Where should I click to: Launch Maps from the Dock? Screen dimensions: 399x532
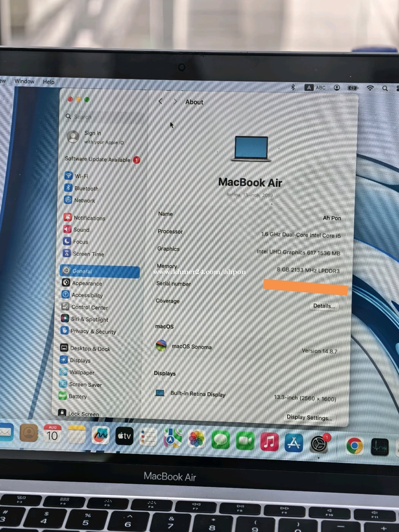click(173, 438)
